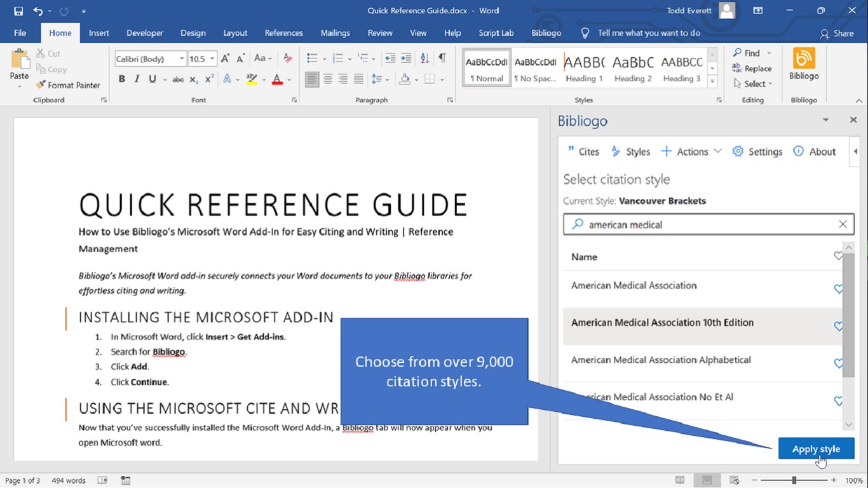868x488 pixels.
Task: Go to the Bibliogo ribbon tab
Action: coord(546,33)
